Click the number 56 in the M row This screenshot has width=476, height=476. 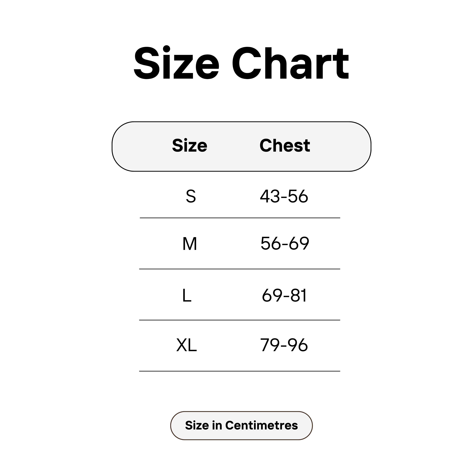pyautogui.click(x=270, y=243)
